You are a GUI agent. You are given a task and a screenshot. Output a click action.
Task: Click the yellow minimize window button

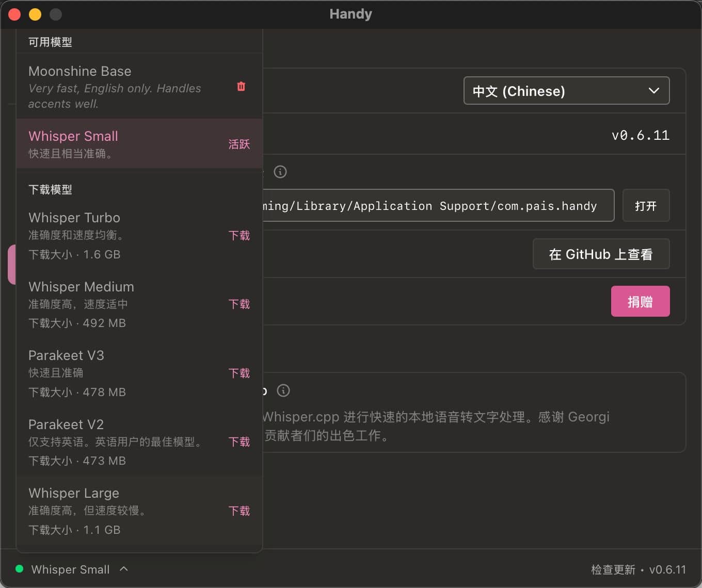tap(35, 14)
